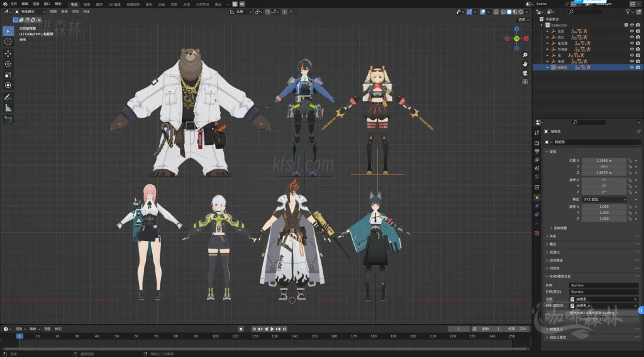The image size is (644, 357).
Task: Expand the 安东 armature in the outliner
Action: tap(548, 31)
